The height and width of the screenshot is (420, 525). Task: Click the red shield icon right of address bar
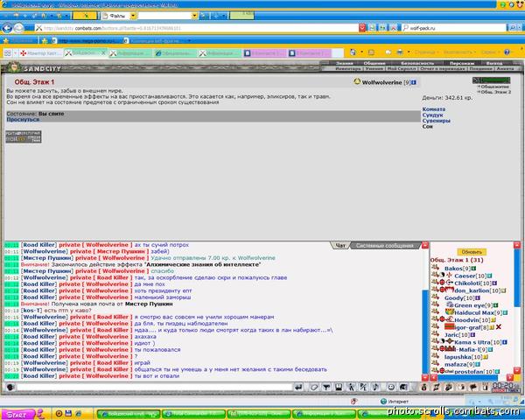click(362, 28)
